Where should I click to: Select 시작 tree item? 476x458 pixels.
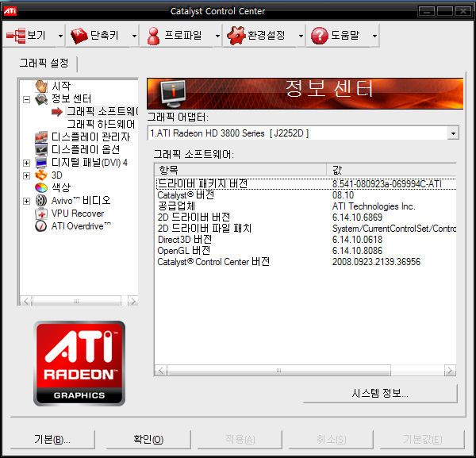pos(61,87)
